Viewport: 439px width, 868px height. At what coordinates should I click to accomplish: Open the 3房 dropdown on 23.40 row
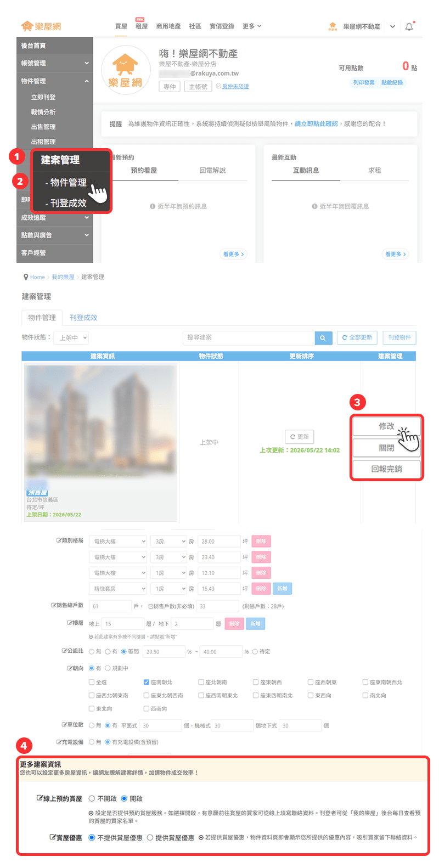point(170,557)
